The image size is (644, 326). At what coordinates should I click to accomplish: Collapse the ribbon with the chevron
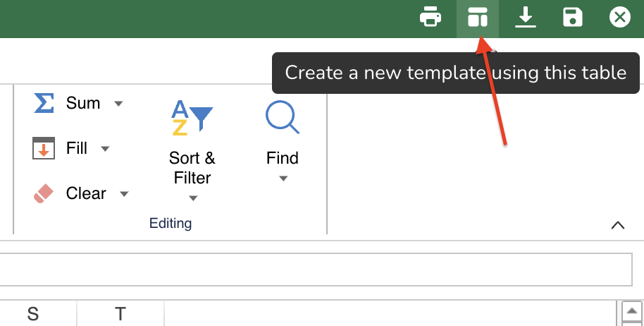[618, 225]
